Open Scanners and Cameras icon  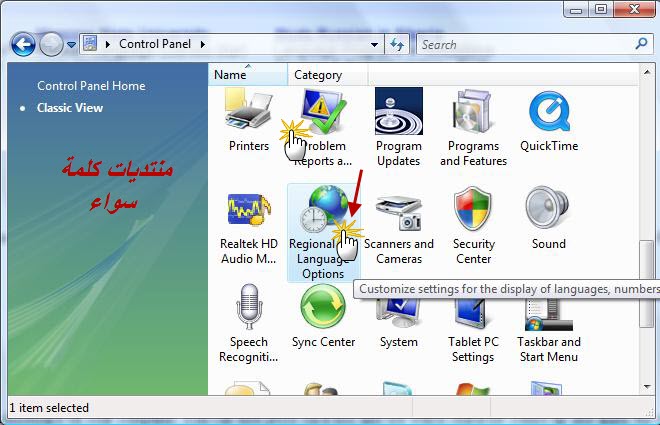399,212
